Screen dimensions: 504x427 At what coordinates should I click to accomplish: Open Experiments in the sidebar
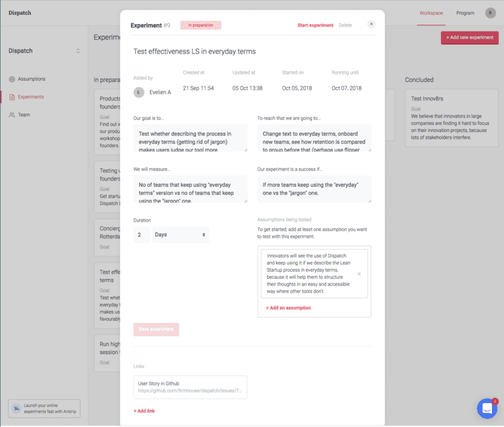click(31, 97)
